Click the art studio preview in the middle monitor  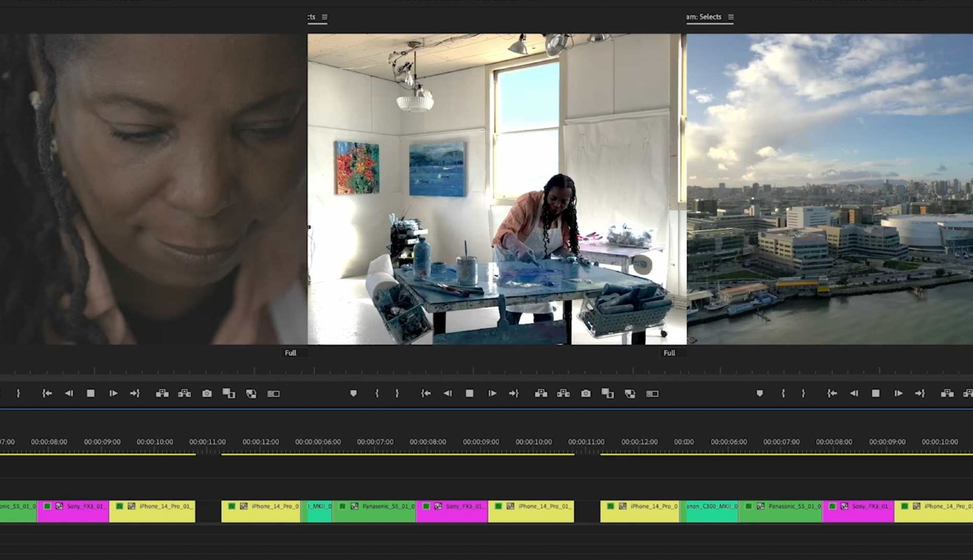pos(497,189)
